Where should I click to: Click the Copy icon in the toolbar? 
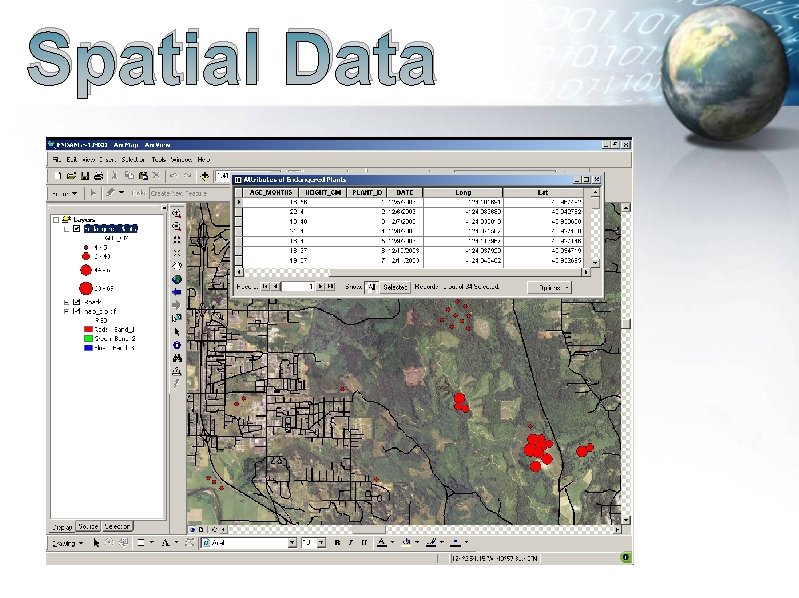[x=129, y=176]
